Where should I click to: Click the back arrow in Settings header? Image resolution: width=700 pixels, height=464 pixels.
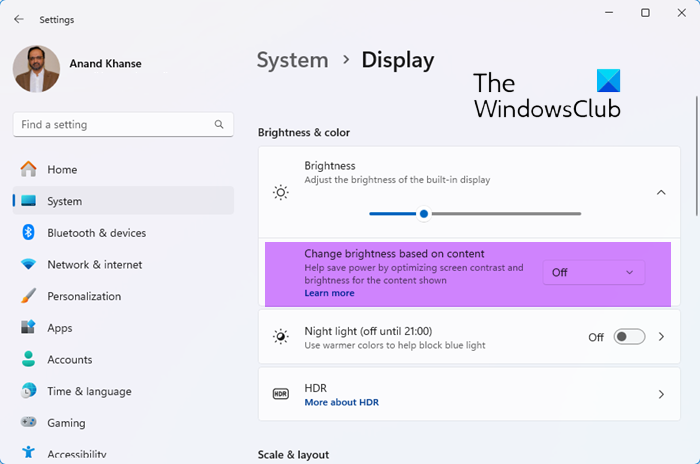19,19
